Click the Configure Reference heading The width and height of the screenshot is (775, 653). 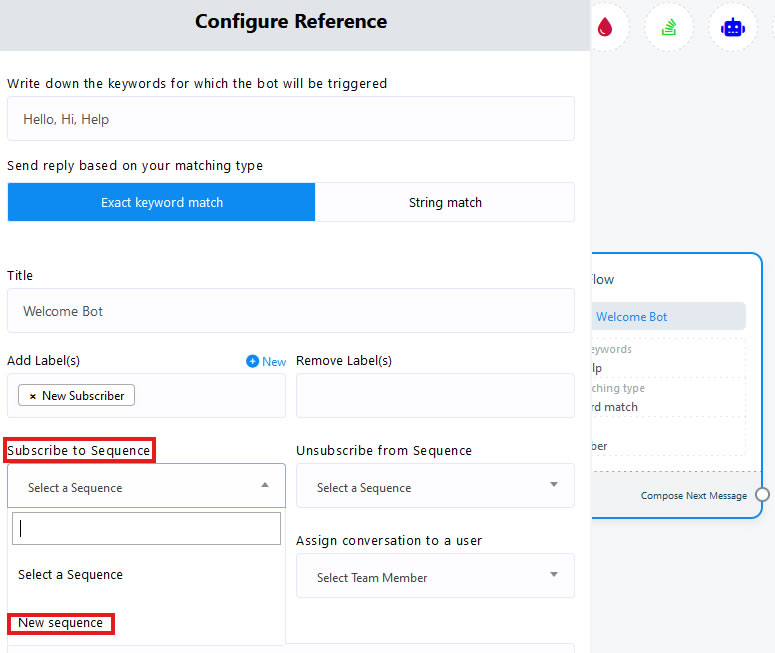tap(291, 21)
